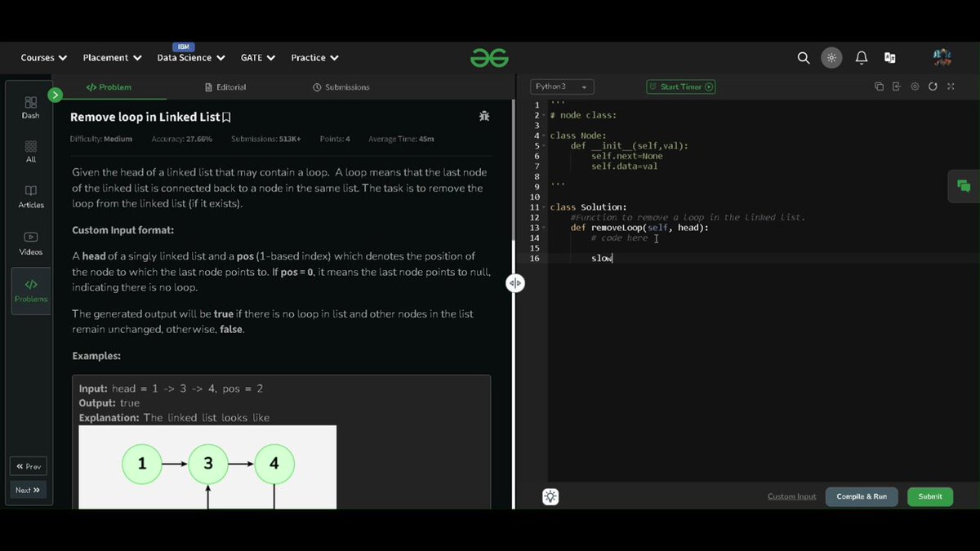The image size is (980, 551).
Task: Expand the Placement menu
Action: [x=112, y=58]
